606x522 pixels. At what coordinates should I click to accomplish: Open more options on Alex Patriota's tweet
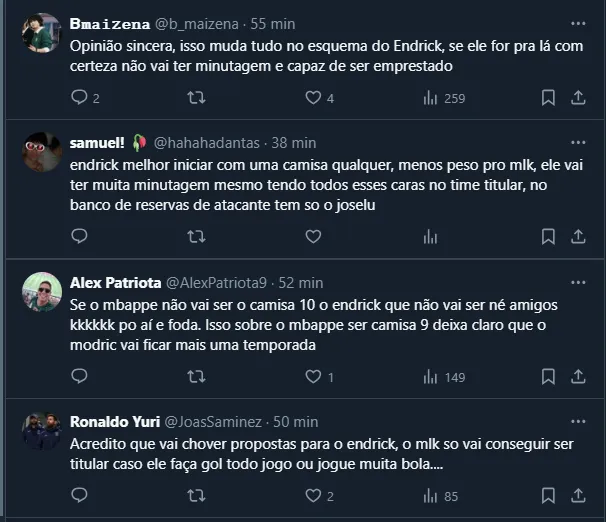point(578,282)
